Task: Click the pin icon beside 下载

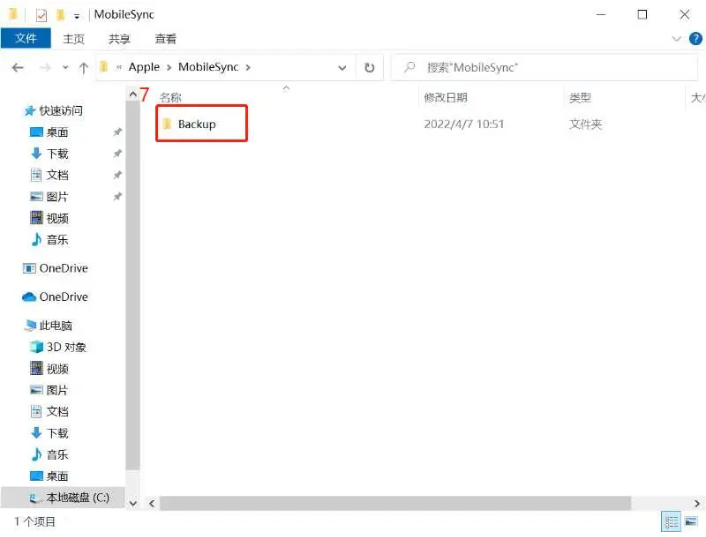Action: tap(118, 153)
